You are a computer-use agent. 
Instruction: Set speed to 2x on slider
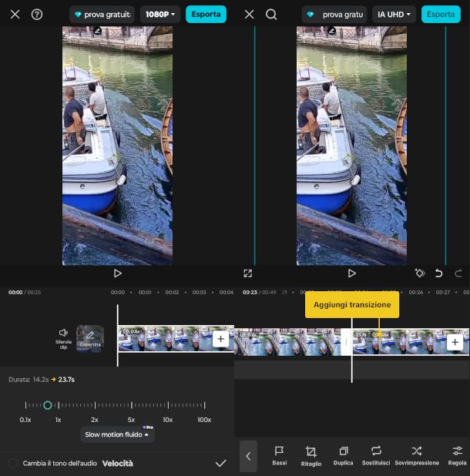click(x=95, y=405)
